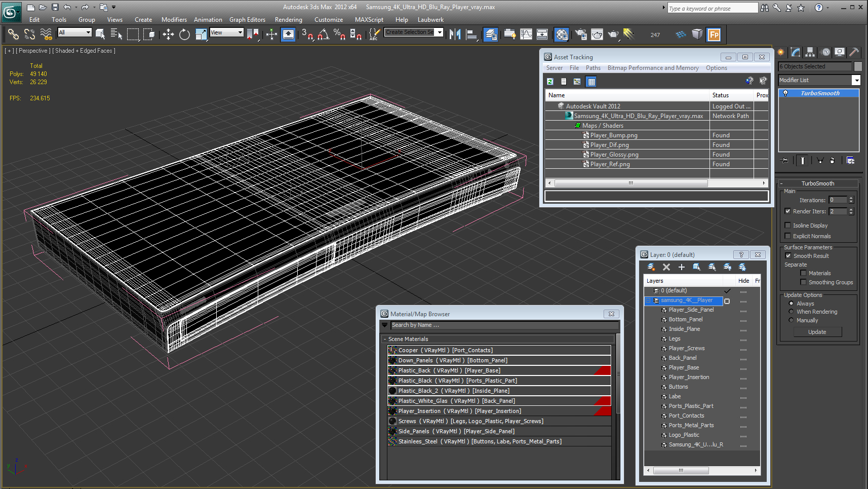Screen dimensions: 868x489
Task: Click Delete layer X icon in Layer dialog
Action: tap(666, 267)
